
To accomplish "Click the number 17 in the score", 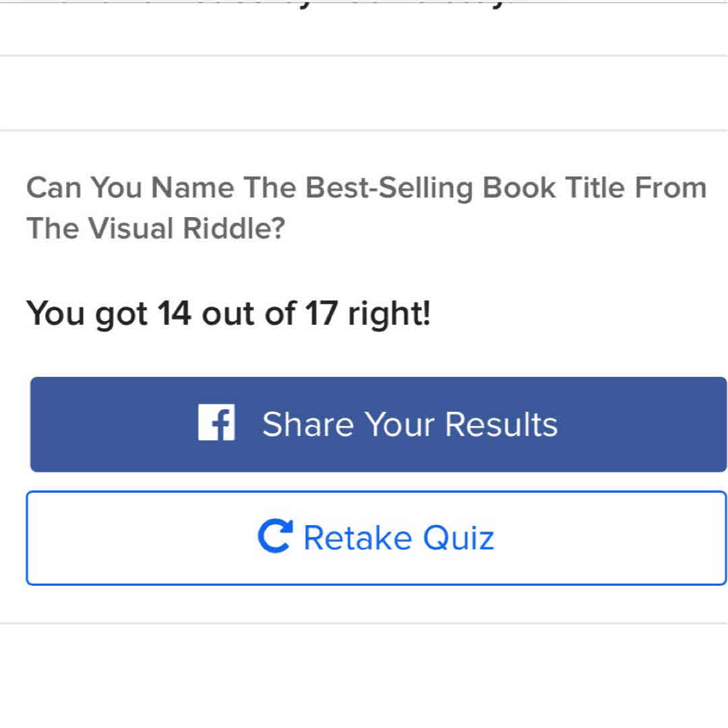I will (320, 313).
